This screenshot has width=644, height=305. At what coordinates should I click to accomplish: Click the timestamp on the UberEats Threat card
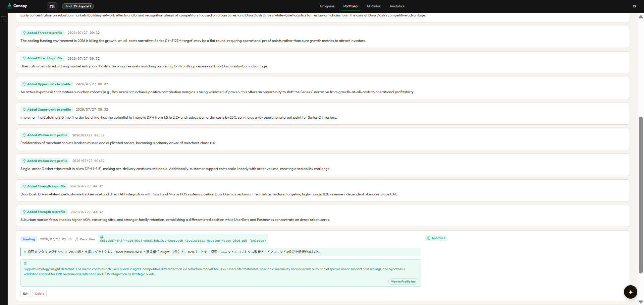[84, 59]
